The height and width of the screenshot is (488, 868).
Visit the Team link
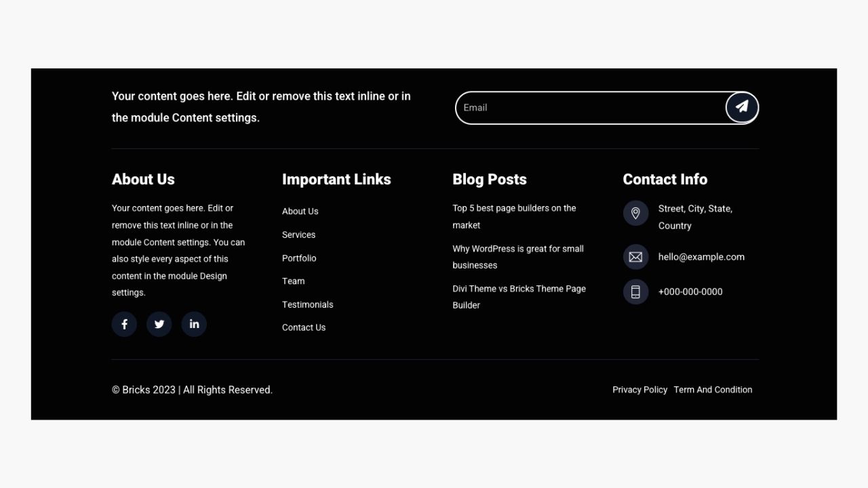tap(293, 281)
